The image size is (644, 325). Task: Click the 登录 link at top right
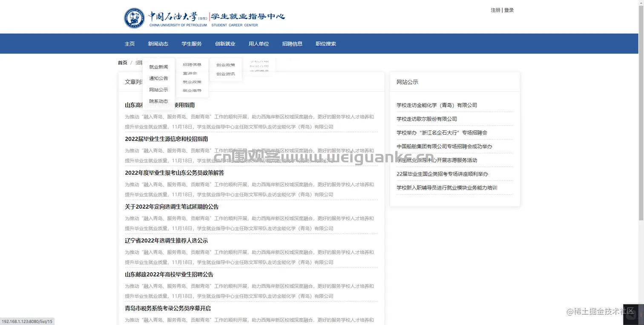[509, 10]
